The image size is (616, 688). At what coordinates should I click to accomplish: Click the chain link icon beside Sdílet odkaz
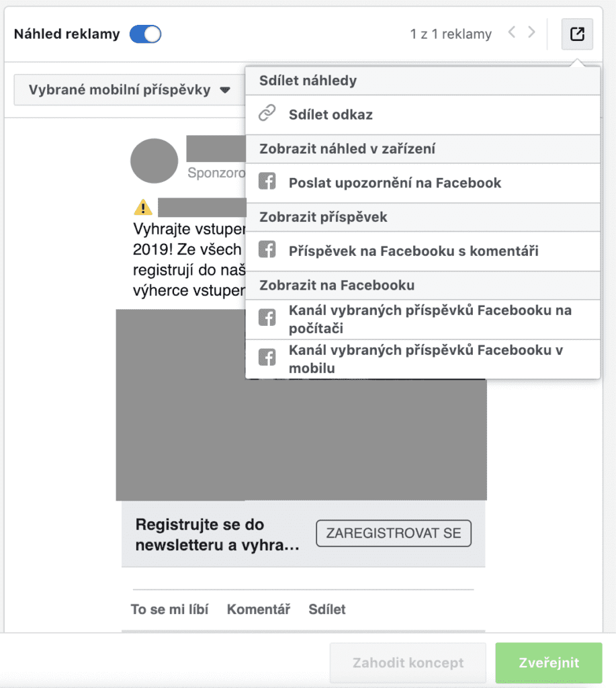(267, 114)
